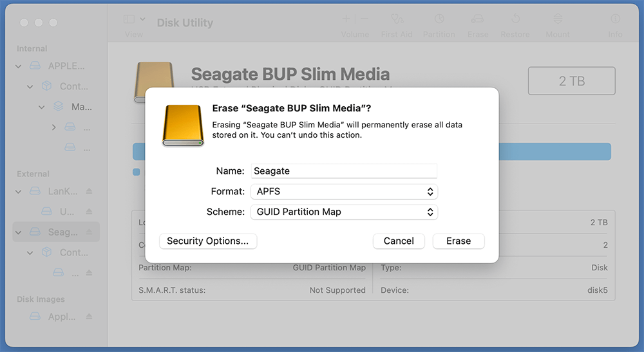644x352 pixels.
Task: Click the Restore toolbar icon
Action: 515,19
